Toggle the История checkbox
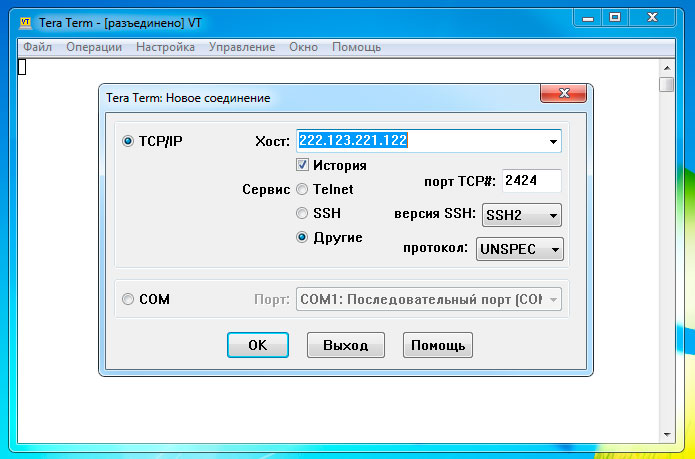Image resolution: width=695 pixels, height=459 pixels. (x=302, y=165)
